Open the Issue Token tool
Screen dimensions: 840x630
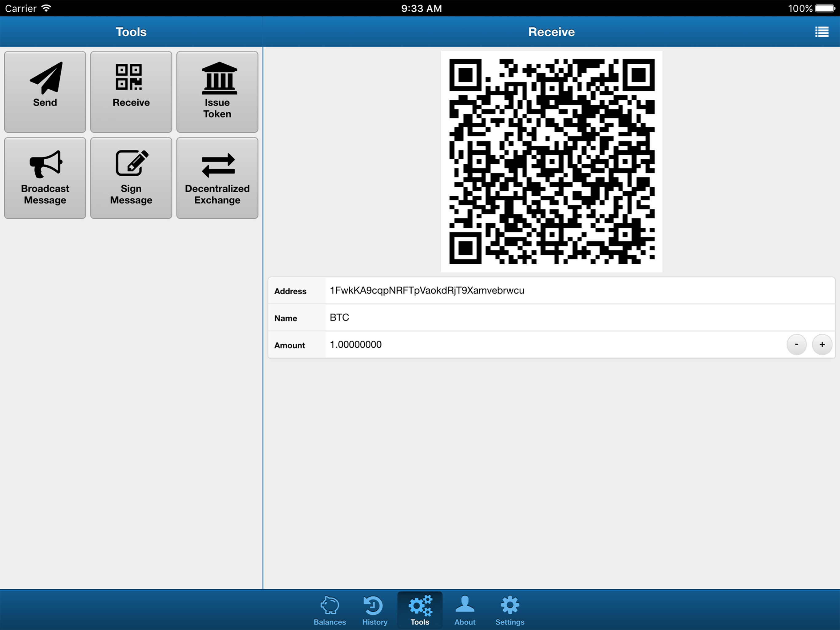(217, 92)
